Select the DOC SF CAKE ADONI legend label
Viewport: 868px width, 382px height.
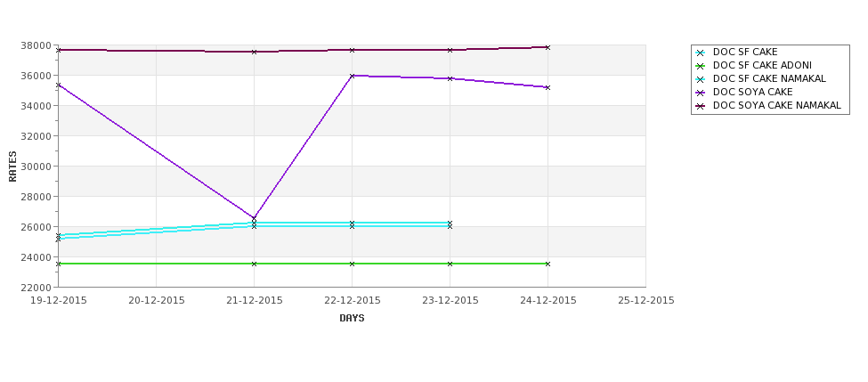pyautogui.click(x=762, y=66)
